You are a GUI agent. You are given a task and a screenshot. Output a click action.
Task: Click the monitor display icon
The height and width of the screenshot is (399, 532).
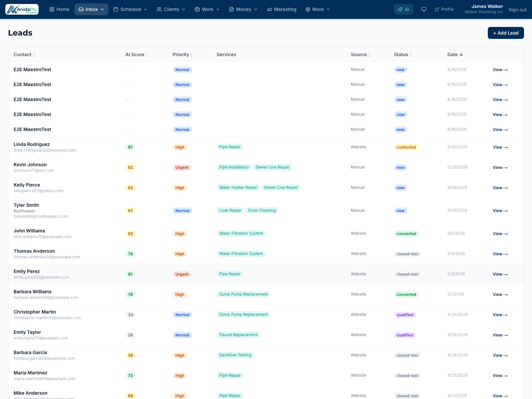(424, 9)
